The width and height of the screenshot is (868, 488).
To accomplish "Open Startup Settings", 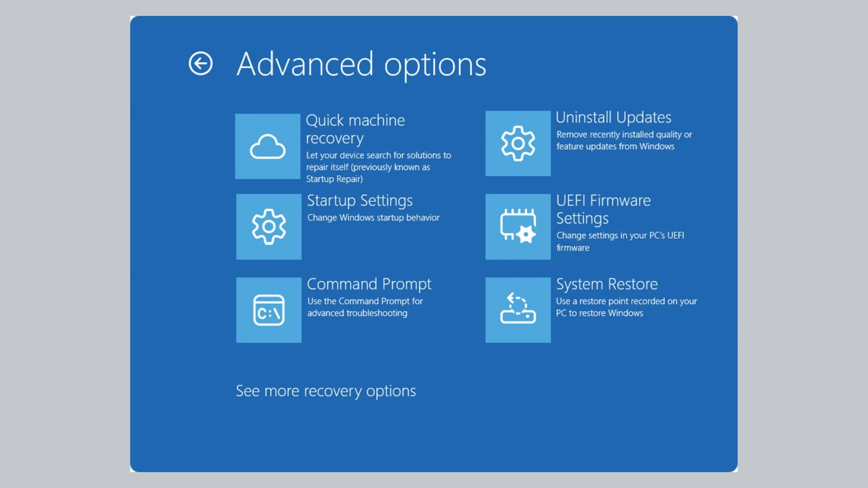I will (x=360, y=201).
